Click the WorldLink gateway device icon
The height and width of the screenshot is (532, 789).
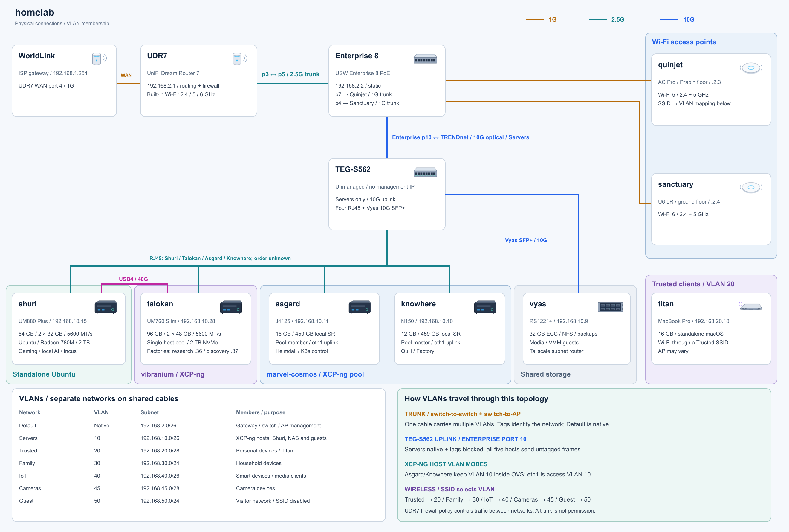point(100,59)
